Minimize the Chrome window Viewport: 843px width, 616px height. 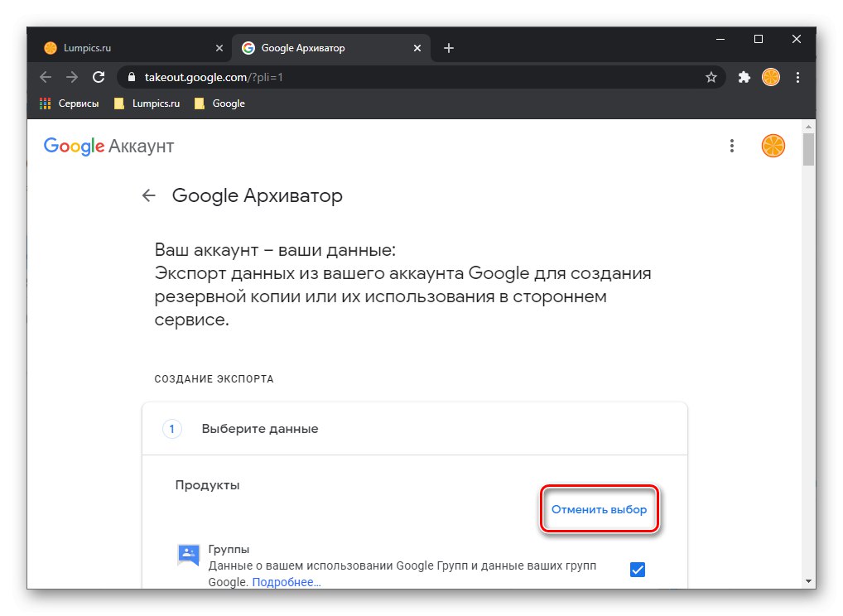coord(720,39)
